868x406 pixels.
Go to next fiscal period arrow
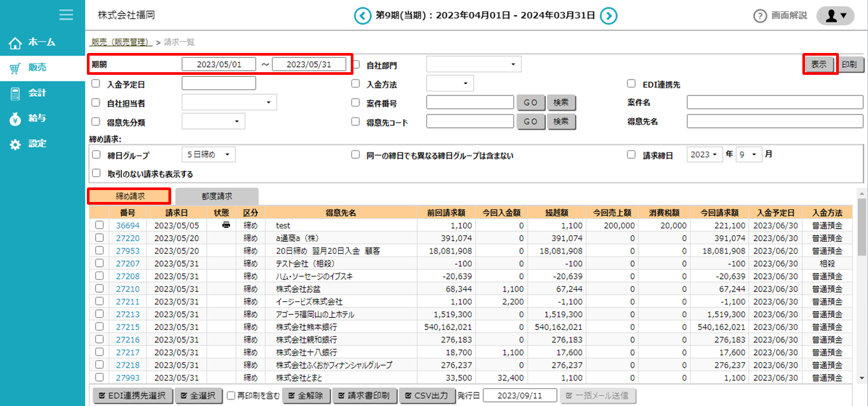(x=609, y=15)
